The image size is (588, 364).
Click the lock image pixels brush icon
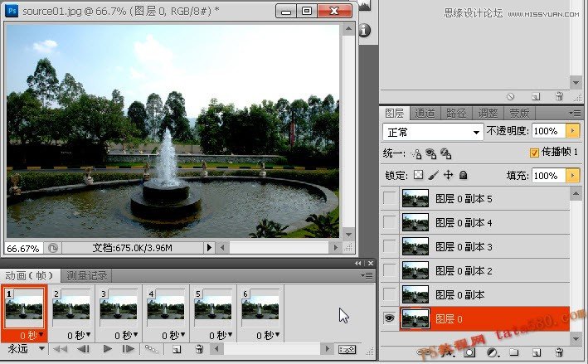tap(433, 175)
